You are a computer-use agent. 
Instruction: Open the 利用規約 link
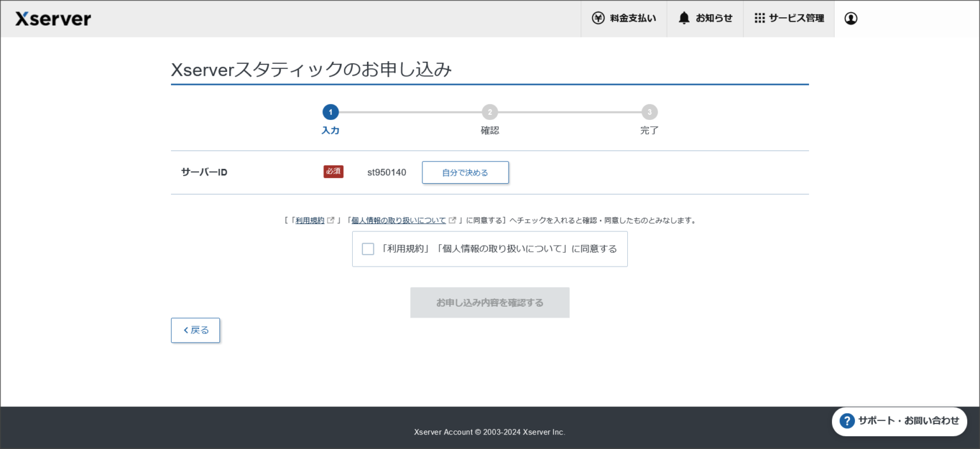[309, 219]
